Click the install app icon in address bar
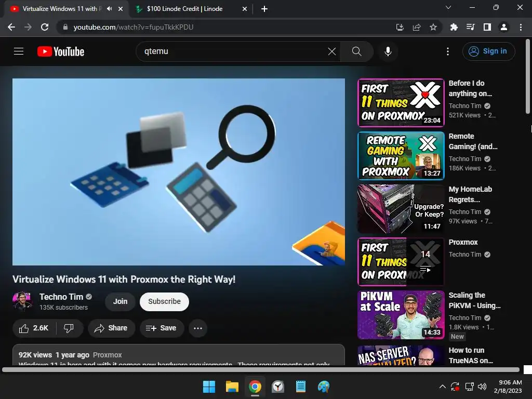 tap(400, 27)
